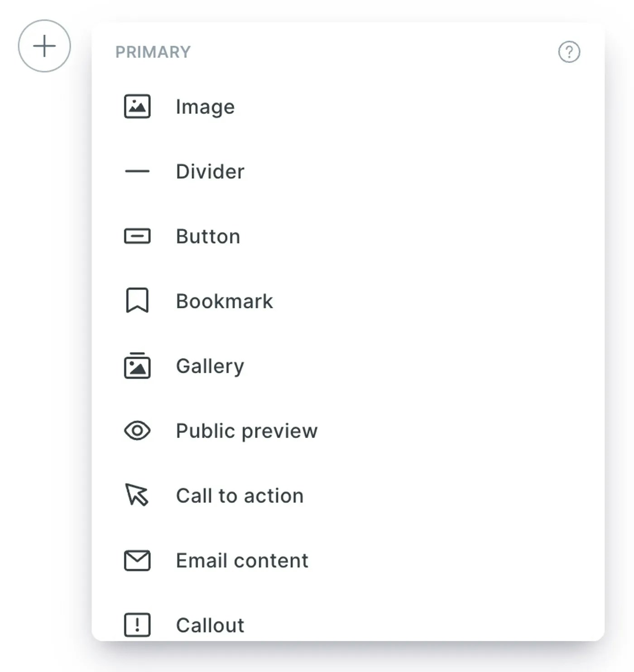The width and height of the screenshot is (634, 672).
Task: Select the Image menu label
Action: click(205, 107)
